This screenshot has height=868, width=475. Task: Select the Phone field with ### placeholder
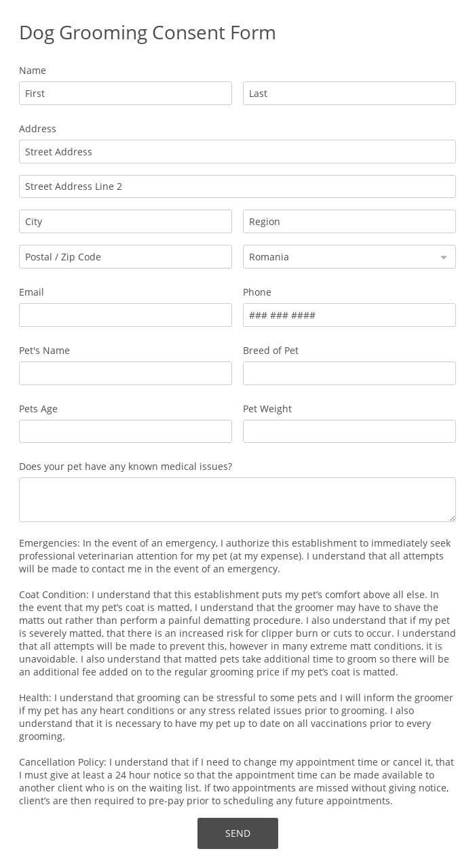(349, 315)
